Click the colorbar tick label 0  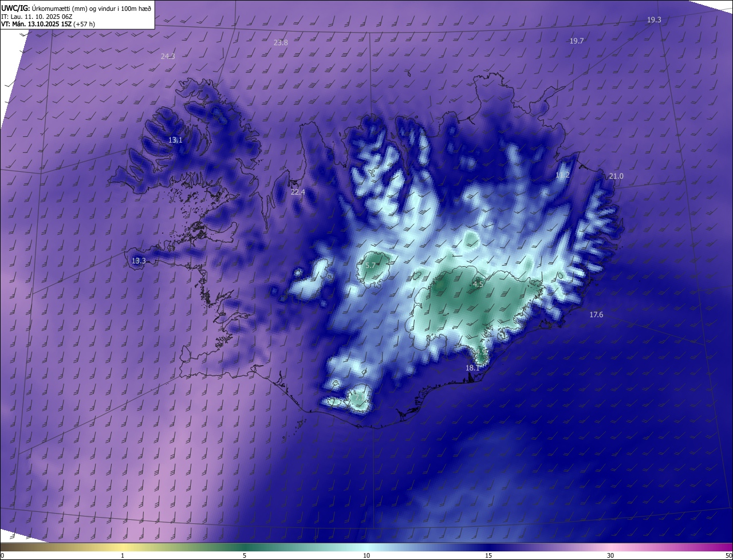(x=2, y=556)
